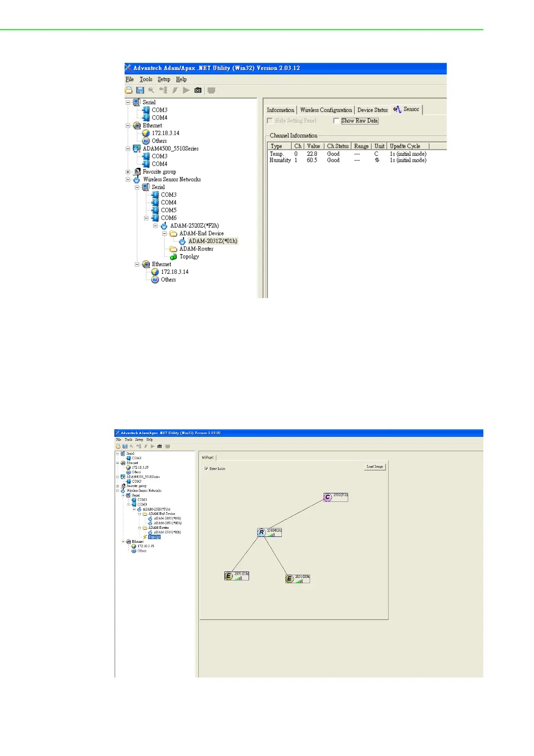This screenshot has width=534, height=756.
Task: Open Tools menu in upper utility window
Action: coord(146,79)
